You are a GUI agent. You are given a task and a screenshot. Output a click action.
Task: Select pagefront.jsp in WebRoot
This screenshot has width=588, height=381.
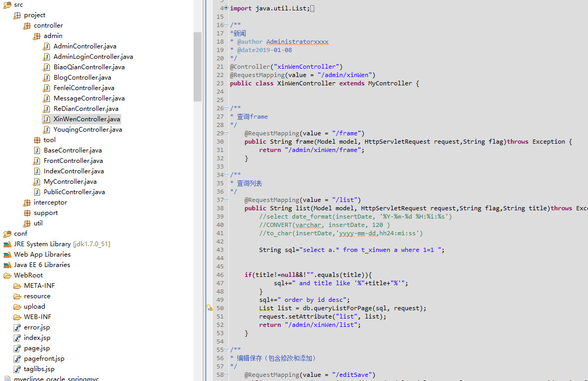pos(44,359)
